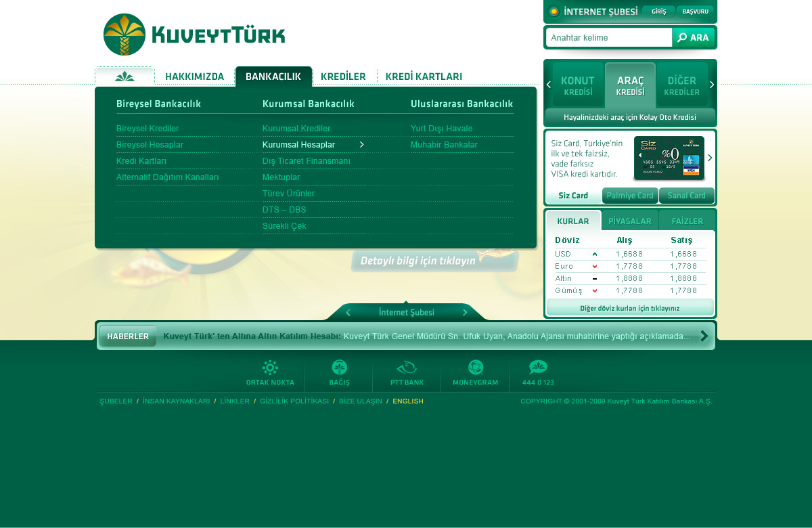The image size is (812, 528).
Task: Click the Giriş login button
Action: [x=658, y=12]
